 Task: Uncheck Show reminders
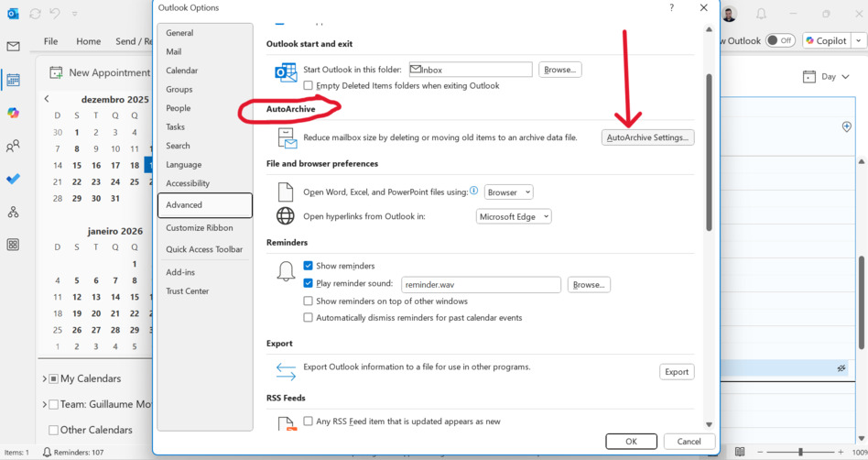(x=309, y=266)
